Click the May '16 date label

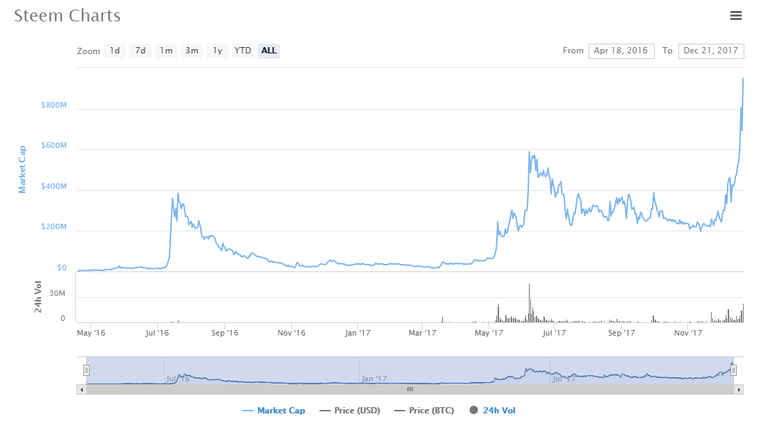[91, 333]
